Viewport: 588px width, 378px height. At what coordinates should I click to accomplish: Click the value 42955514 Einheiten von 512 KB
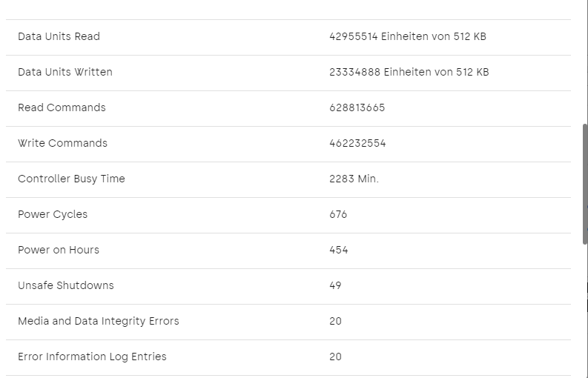[x=408, y=36]
